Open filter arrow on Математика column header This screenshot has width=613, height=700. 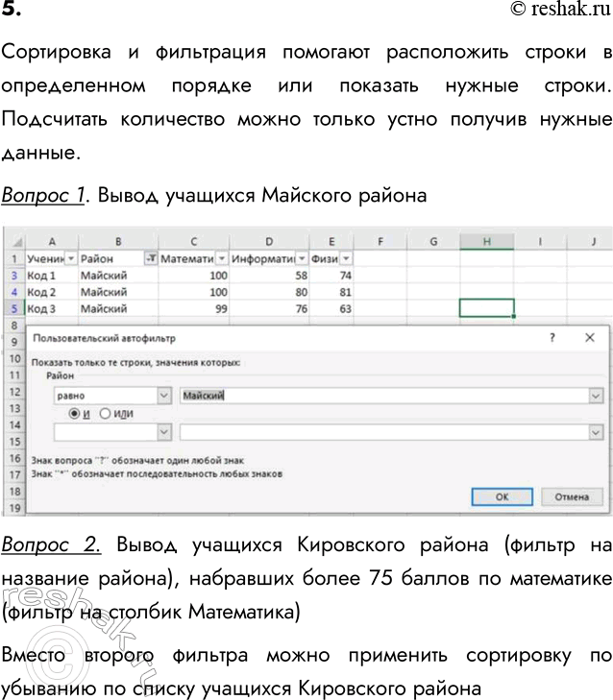(x=222, y=258)
